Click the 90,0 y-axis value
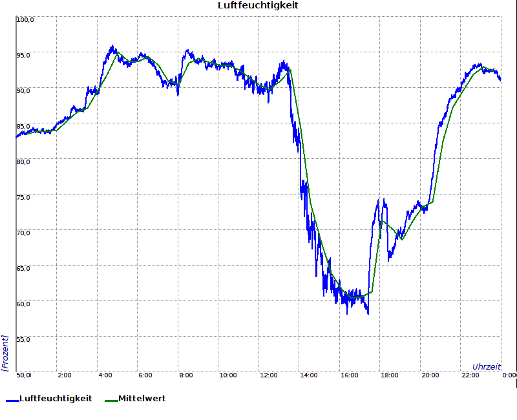This screenshot has height=420, width=517. (23, 91)
